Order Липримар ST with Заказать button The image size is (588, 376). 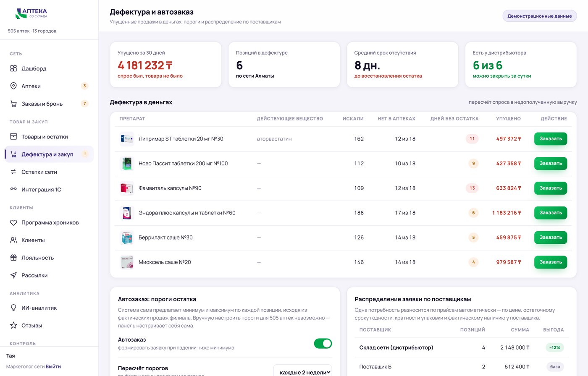(x=551, y=139)
